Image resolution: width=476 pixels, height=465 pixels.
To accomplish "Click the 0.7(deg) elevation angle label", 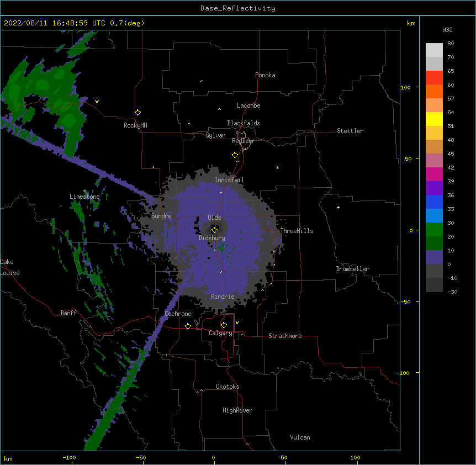I will [x=127, y=23].
